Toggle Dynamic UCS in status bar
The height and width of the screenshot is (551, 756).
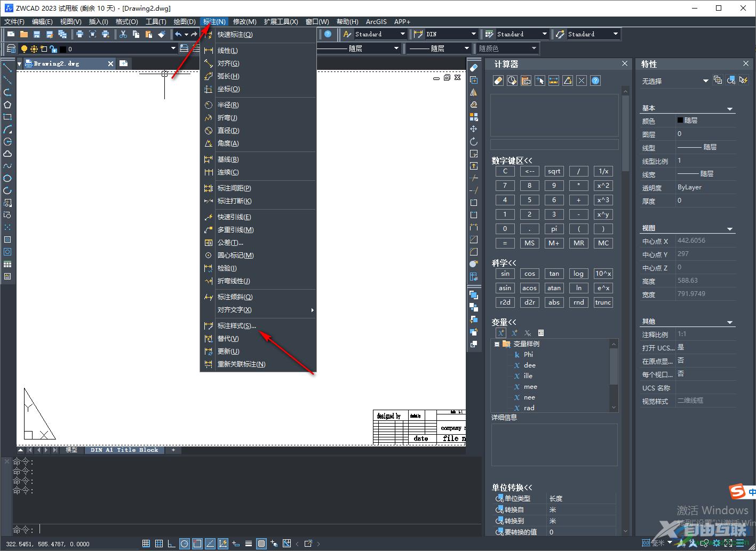223,544
